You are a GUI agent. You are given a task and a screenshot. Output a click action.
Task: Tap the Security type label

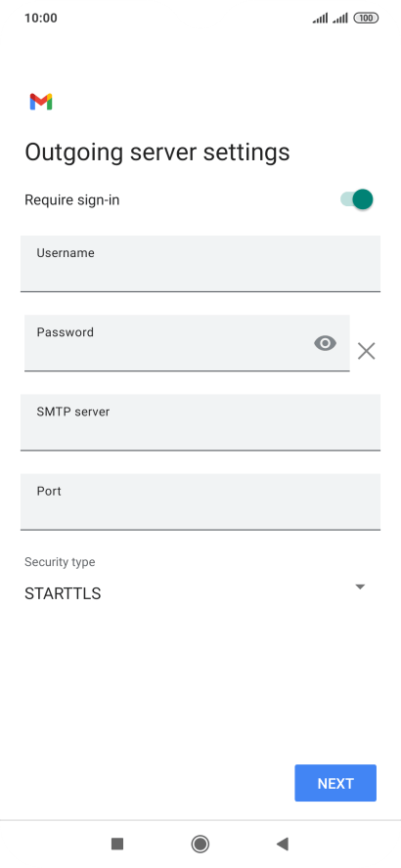pyautogui.click(x=60, y=562)
